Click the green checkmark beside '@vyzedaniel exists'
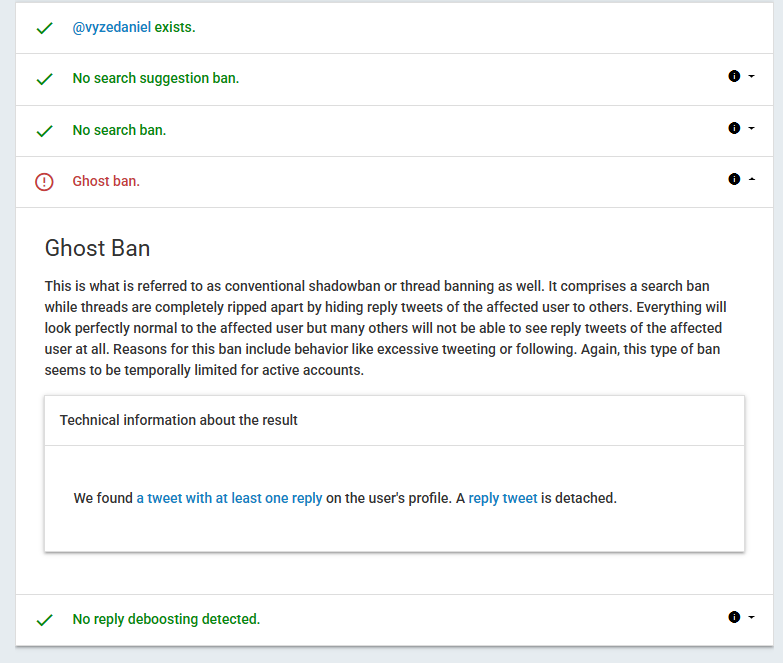This screenshot has height=663, width=783. point(44,28)
